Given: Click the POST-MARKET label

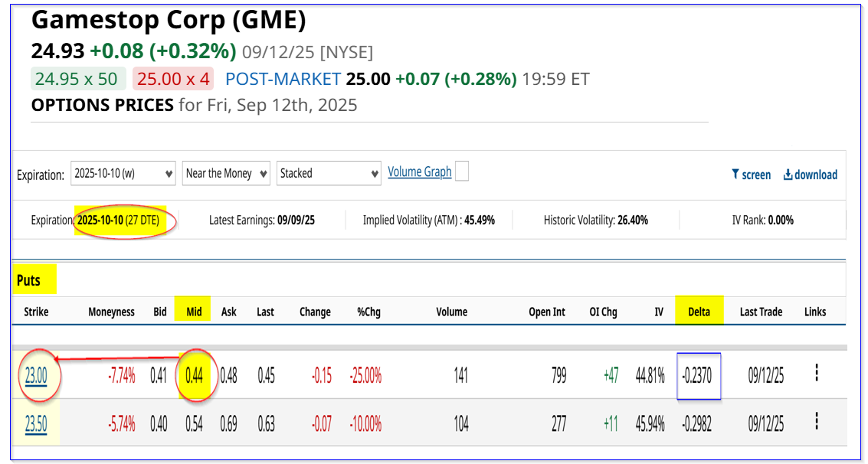Looking at the screenshot, I should (283, 79).
